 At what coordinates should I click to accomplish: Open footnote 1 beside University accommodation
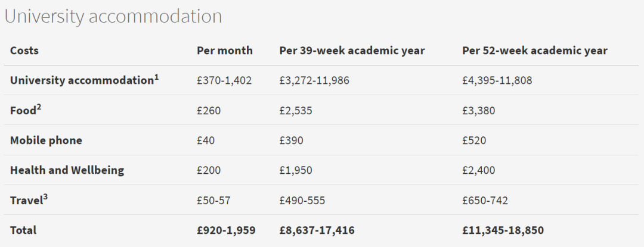(156, 77)
